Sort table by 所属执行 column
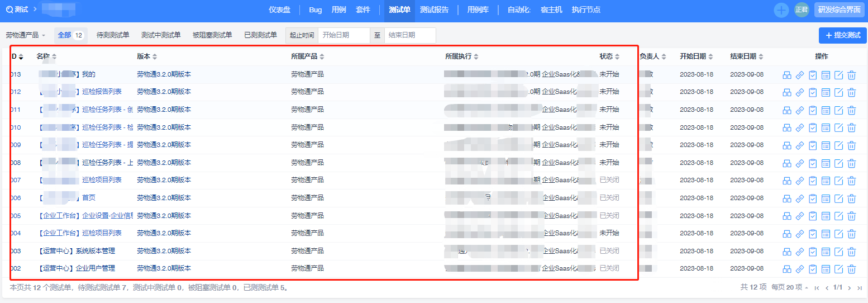 coord(462,56)
